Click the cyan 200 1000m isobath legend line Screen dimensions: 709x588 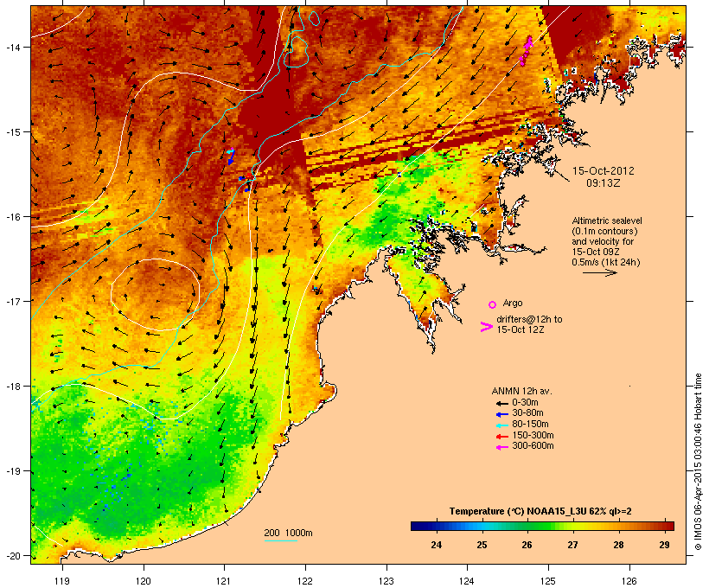point(280,540)
